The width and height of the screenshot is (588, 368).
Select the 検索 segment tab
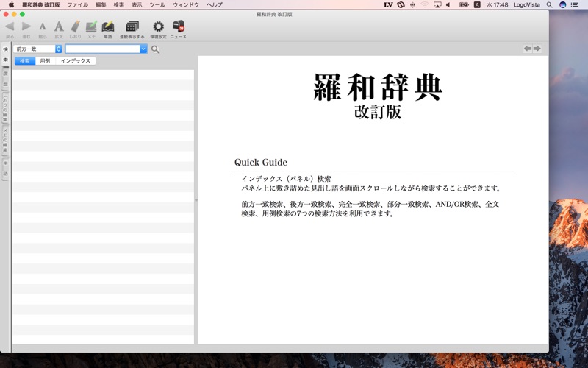pos(25,61)
